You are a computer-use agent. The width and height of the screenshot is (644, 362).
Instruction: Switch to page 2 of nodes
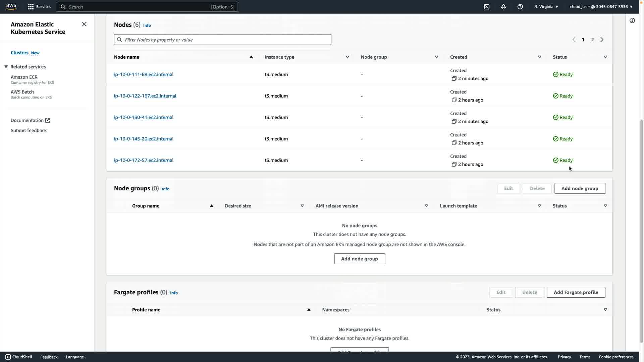[x=593, y=40]
